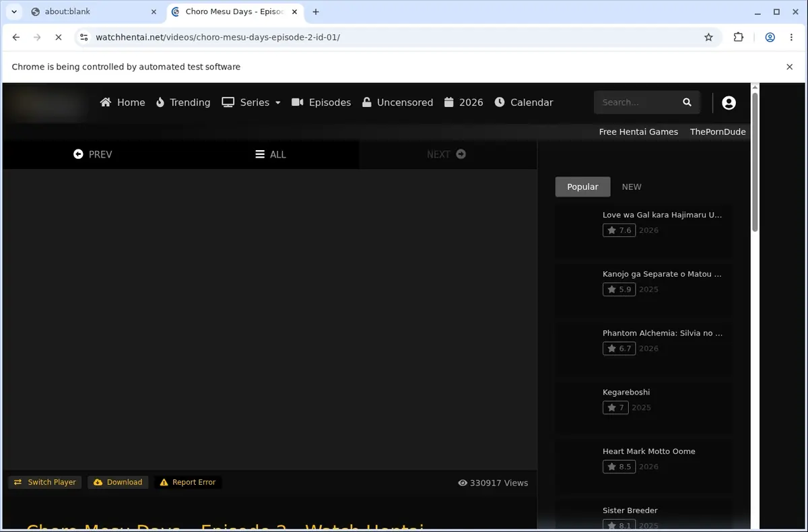Screen dimensions: 808x532
Task: Open the Uncensored category
Action: [397, 102]
